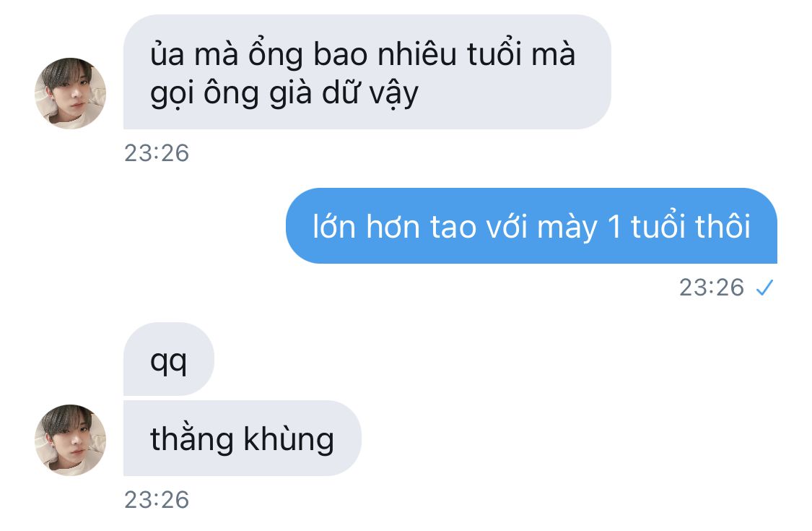
Task: Click the sent-message checkmark icon
Action: pyautogui.click(x=764, y=288)
